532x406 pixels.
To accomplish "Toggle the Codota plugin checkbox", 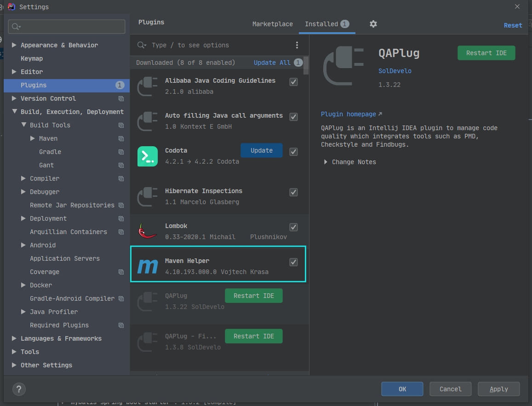I will pyautogui.click(x=293, y=152).
